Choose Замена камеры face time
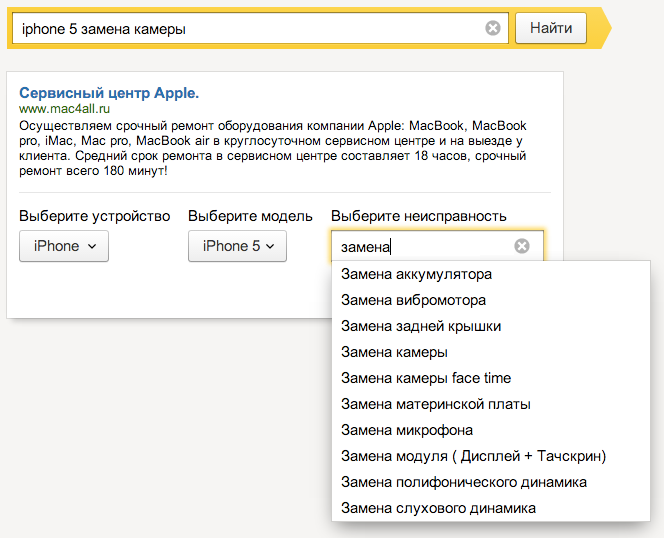 [491, 378]
